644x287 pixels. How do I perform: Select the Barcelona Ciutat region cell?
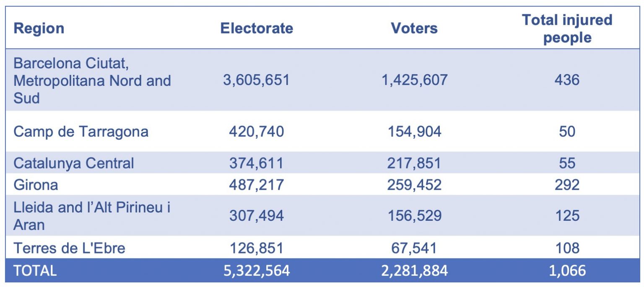[92, 80]
